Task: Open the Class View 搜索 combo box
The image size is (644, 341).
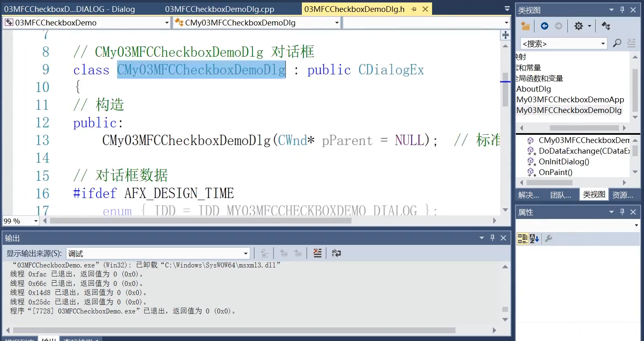Action: click(x=603, y=44)
